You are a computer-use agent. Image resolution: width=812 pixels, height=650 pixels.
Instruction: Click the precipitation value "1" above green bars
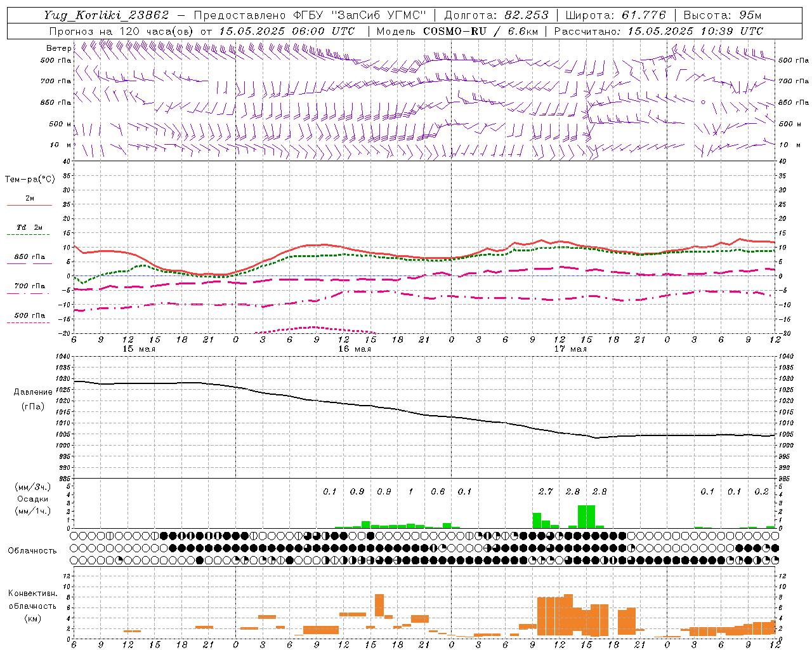(x=411, y=491)
